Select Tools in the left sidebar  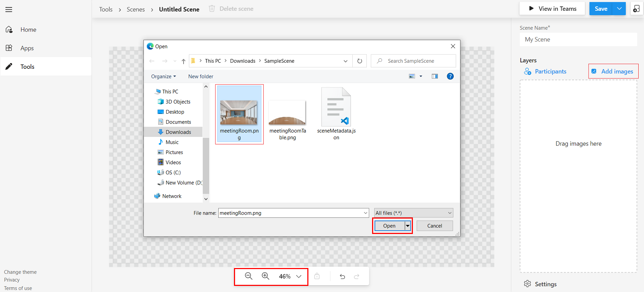[28, 67]
